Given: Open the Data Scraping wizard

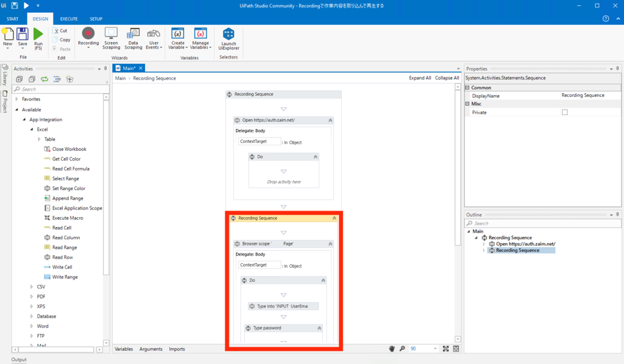Looking at the screenshot, I should pyautogui.click(x=133, y=38).
